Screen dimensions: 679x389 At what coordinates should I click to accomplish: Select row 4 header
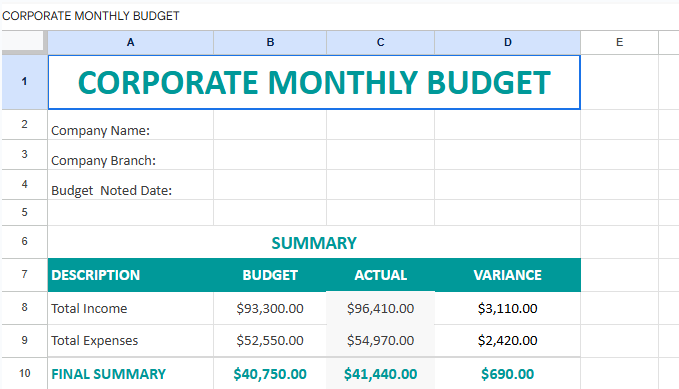pyautogui.click(x=24, y=185)
